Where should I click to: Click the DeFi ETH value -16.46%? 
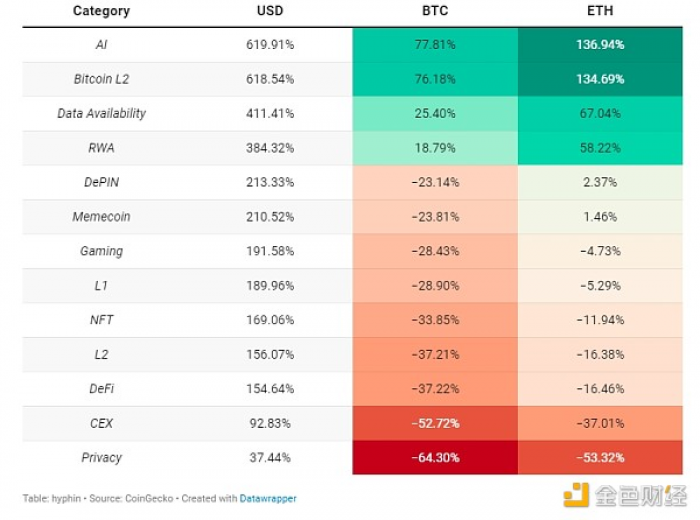[x=600, y=389]
